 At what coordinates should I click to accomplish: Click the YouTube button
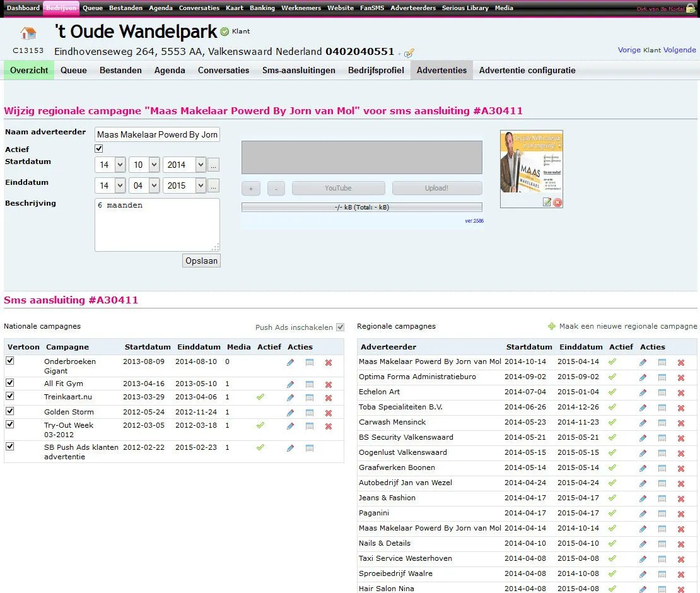[339, 189]
